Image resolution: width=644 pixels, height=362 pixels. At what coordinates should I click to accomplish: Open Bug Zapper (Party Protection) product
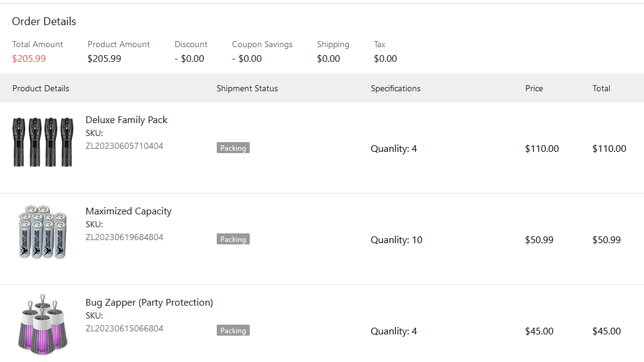point(149,303)
